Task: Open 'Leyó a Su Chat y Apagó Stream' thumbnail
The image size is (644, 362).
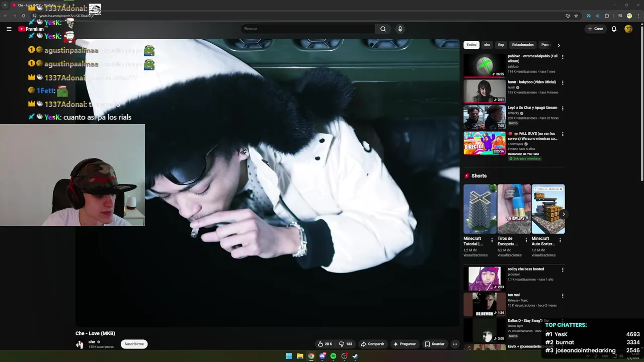Action: click(x=485, y=117)
